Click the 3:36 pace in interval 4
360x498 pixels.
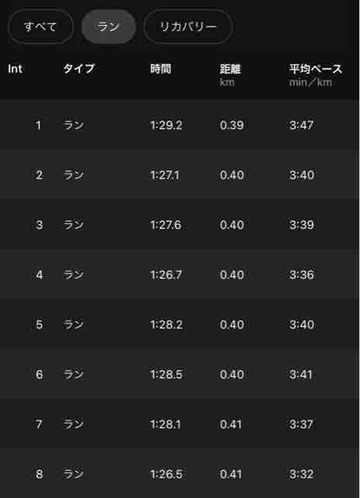[302, 275]
